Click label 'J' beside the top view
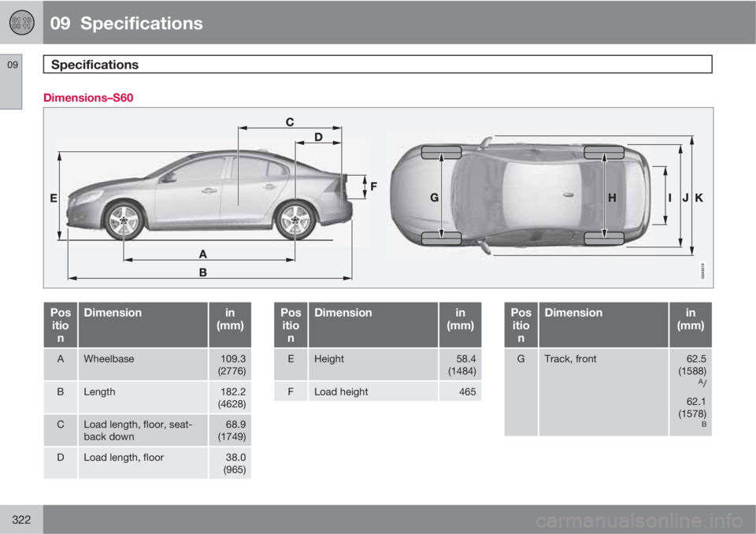 tap(685, 197)
